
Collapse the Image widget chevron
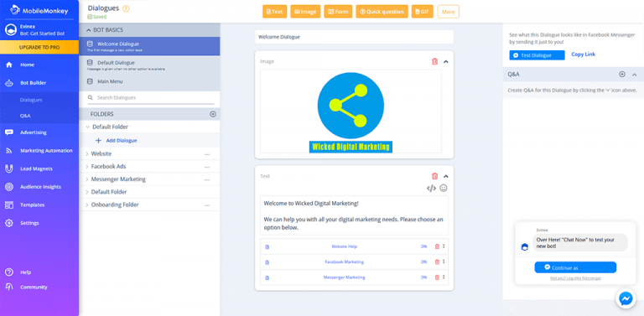click(446, 61)
